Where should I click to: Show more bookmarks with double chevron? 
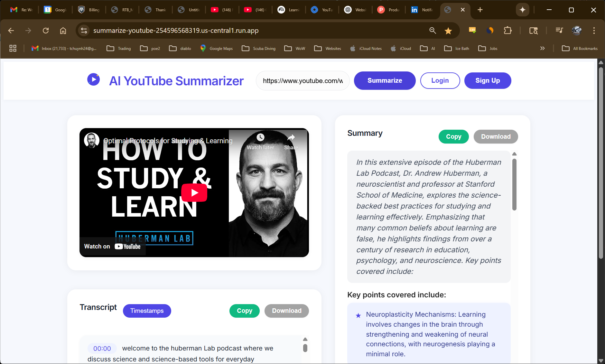(x=543, y=48)
